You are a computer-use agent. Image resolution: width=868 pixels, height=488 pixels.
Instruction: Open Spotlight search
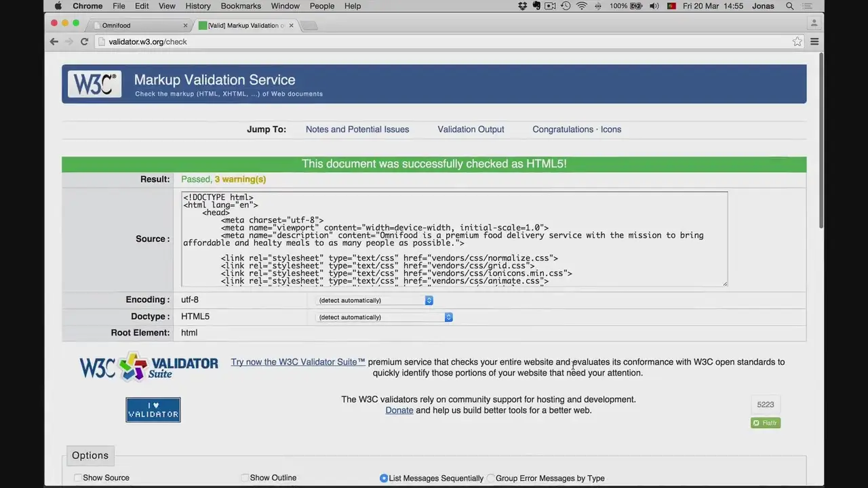(x=790, y=6)
